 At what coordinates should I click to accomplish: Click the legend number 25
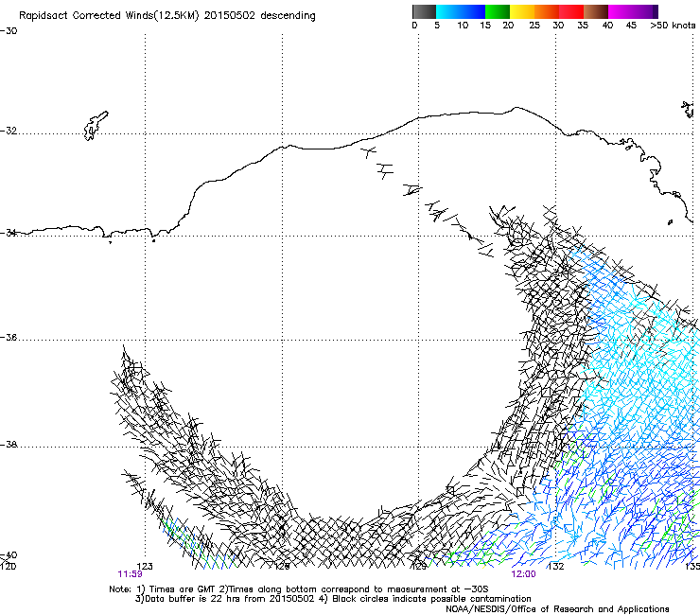[534, 26]
